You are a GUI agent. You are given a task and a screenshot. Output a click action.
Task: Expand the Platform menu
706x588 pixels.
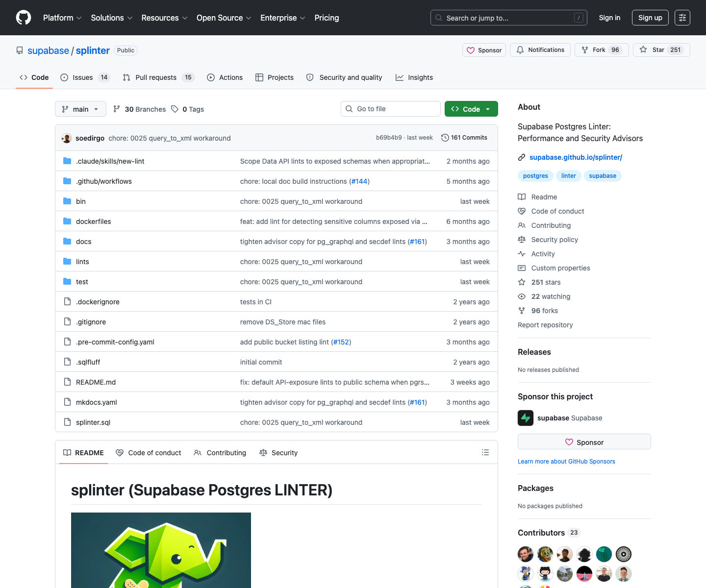click(62, 18)
